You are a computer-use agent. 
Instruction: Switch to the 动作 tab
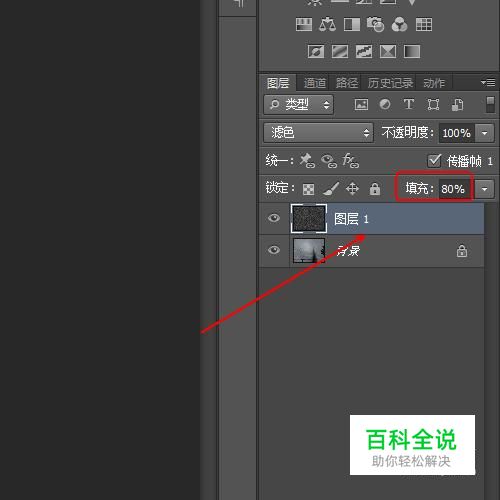coord(434,83)
